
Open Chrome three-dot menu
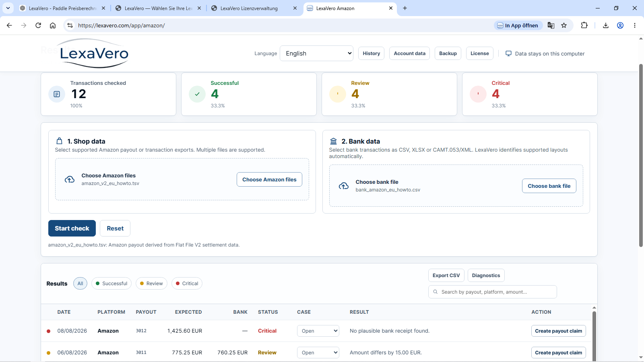[635, 25]
